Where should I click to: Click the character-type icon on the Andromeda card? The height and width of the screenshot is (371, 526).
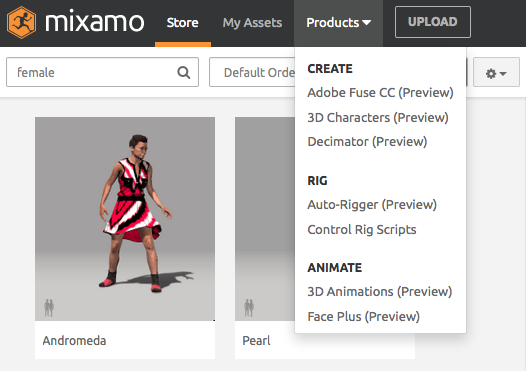(49, 308)
